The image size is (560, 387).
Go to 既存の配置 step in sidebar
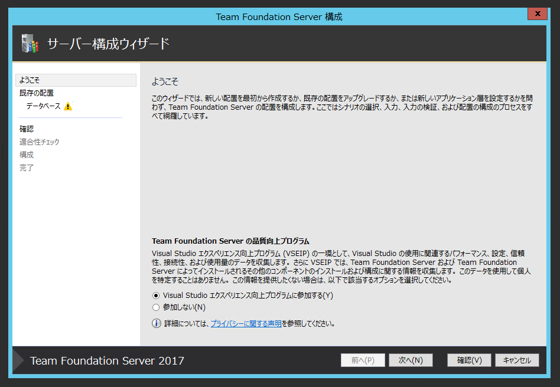pyautogui.click(x=36, y=93)
